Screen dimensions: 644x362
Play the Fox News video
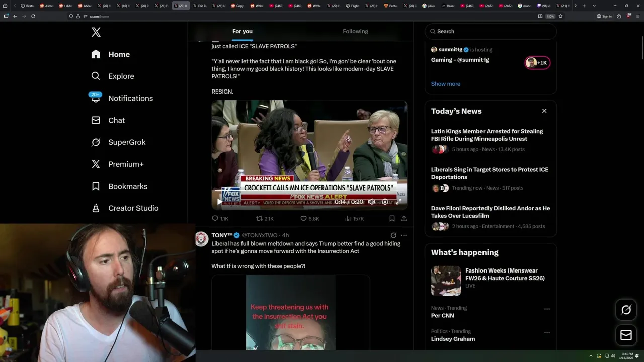click(x=219, y=202)
